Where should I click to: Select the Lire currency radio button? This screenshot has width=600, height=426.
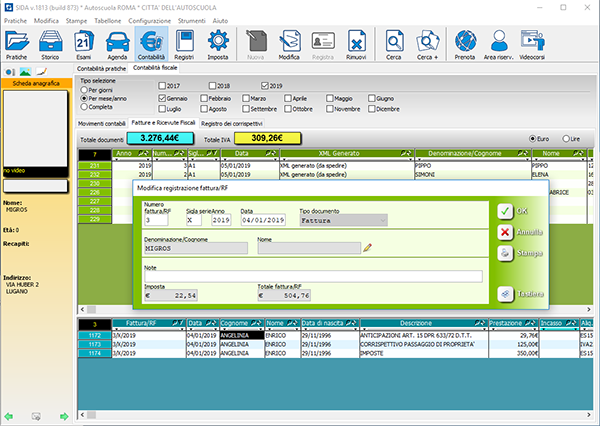pyautogui.click(x=566, y=139)
